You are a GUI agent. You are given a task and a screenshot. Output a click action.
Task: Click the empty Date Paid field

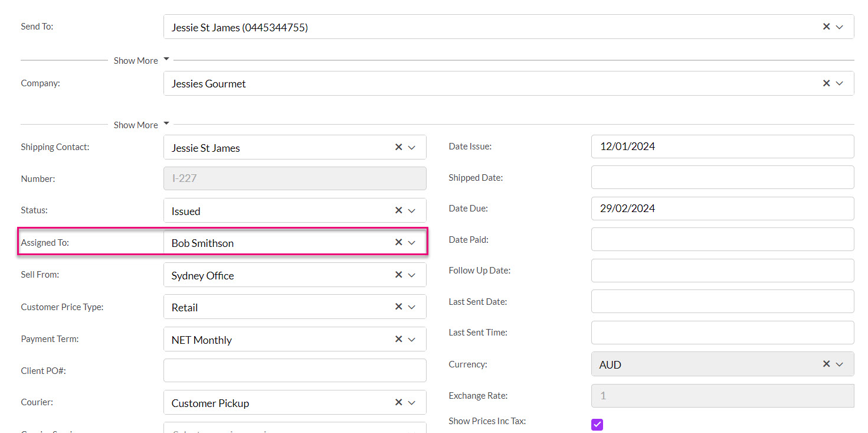[722, 239]
